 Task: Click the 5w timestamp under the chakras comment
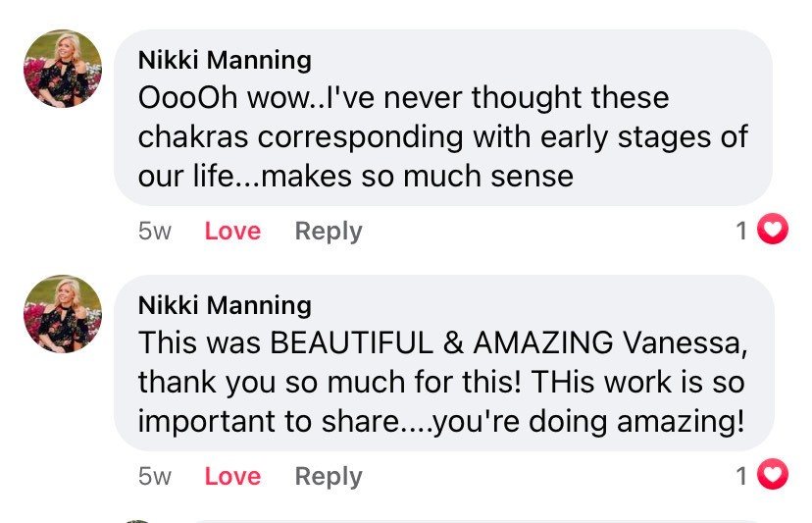tap(155, 232)
